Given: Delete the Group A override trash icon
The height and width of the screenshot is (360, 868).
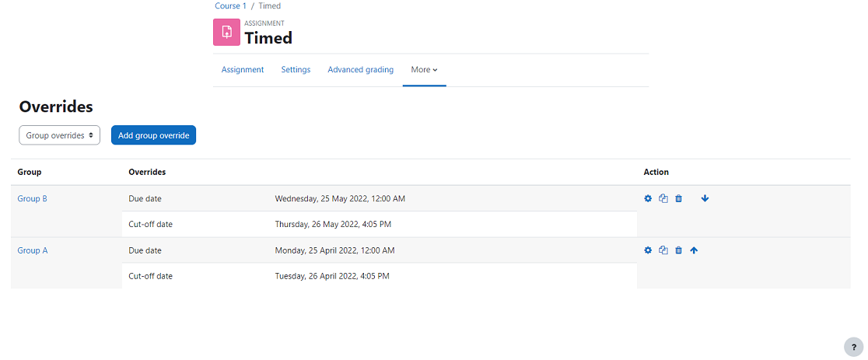Looking at the screenshot, I should pos(679,250).
